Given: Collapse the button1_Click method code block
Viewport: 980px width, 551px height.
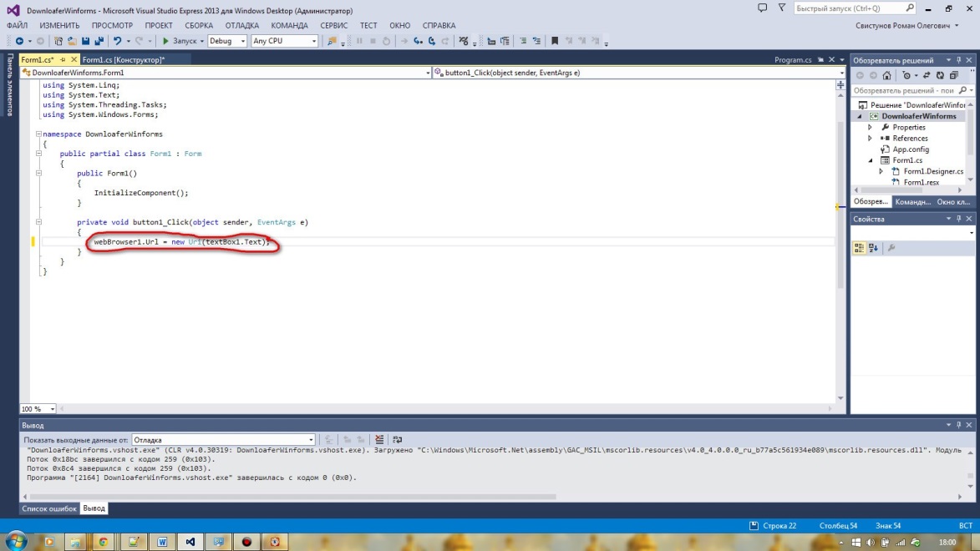Looking at the screenshot, I should (x=38, y=222).
